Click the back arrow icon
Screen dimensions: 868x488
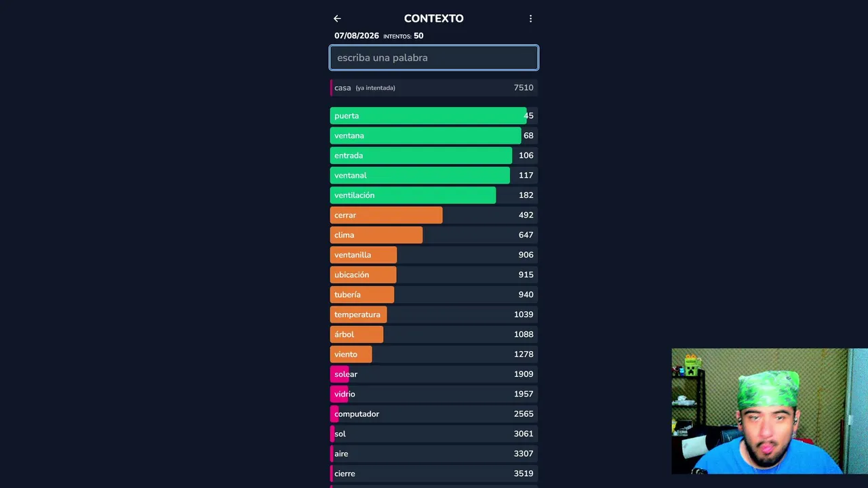click(337, 19)
